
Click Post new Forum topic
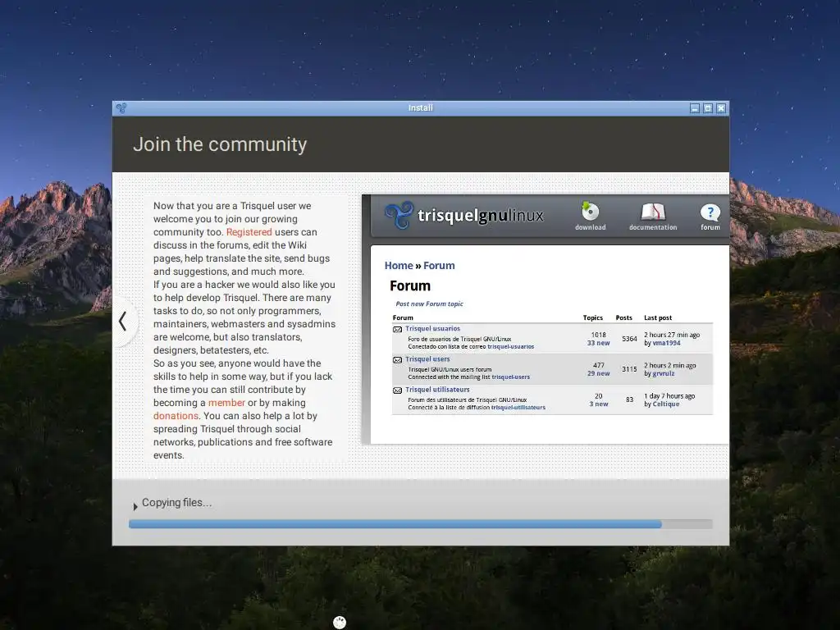(x=429, y=304)
